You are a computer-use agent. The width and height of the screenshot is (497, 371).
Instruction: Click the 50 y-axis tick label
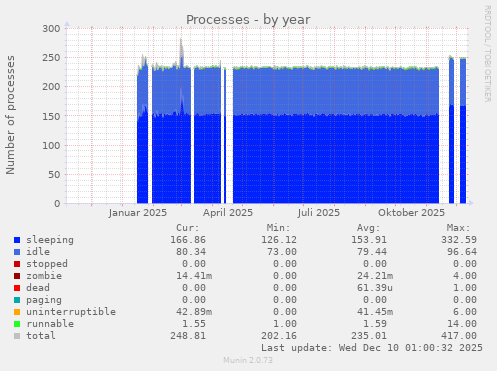click(54, 174)
